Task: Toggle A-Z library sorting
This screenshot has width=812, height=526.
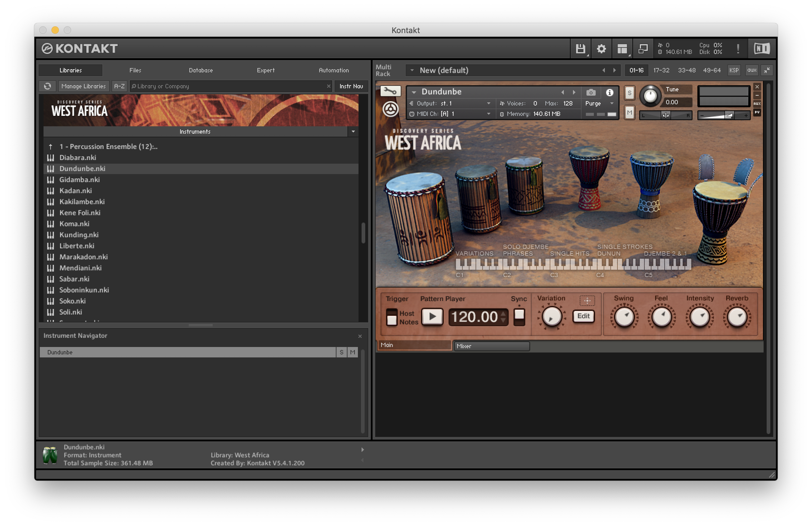Action: click(119, 86)
